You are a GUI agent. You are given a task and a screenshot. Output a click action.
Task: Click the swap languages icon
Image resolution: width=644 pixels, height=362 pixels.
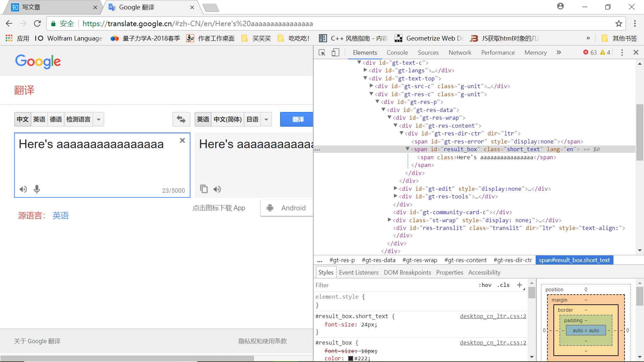[x=181, y=119]
